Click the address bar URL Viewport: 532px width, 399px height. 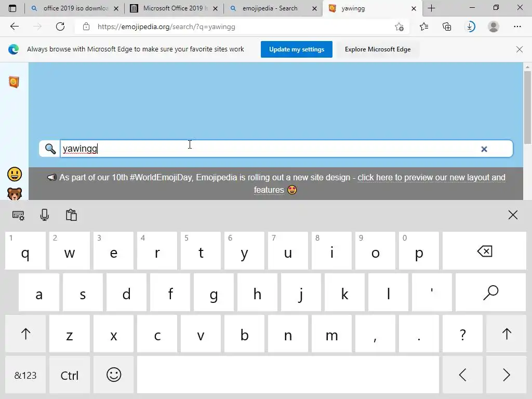(166, 26)
